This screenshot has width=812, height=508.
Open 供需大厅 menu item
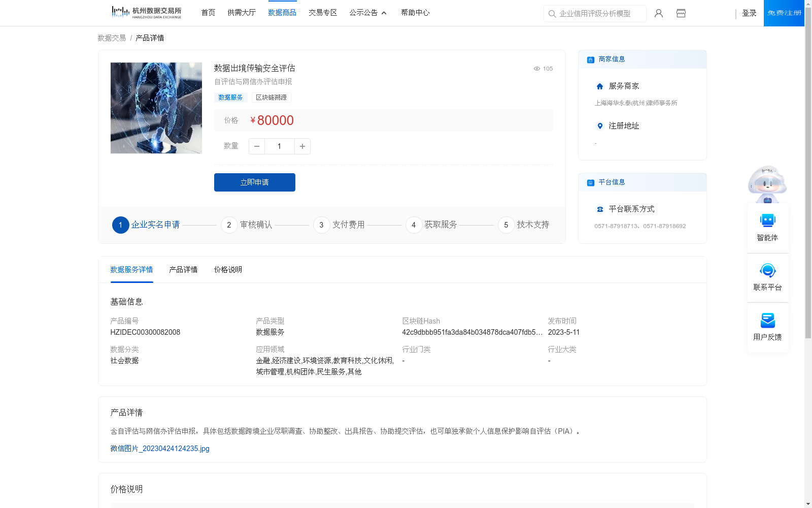point(242,13)
